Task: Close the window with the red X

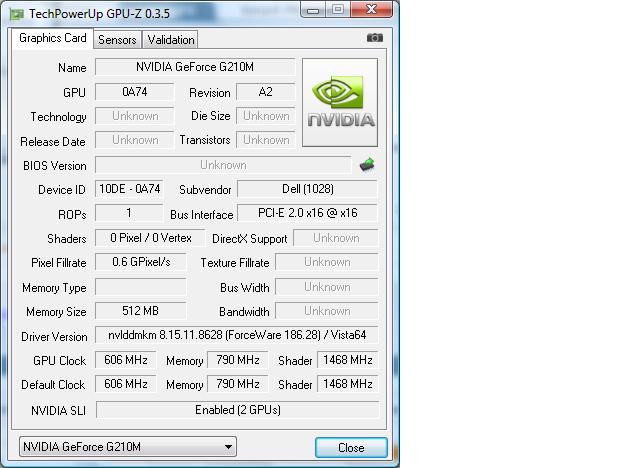Action: [x=371, y=9]
